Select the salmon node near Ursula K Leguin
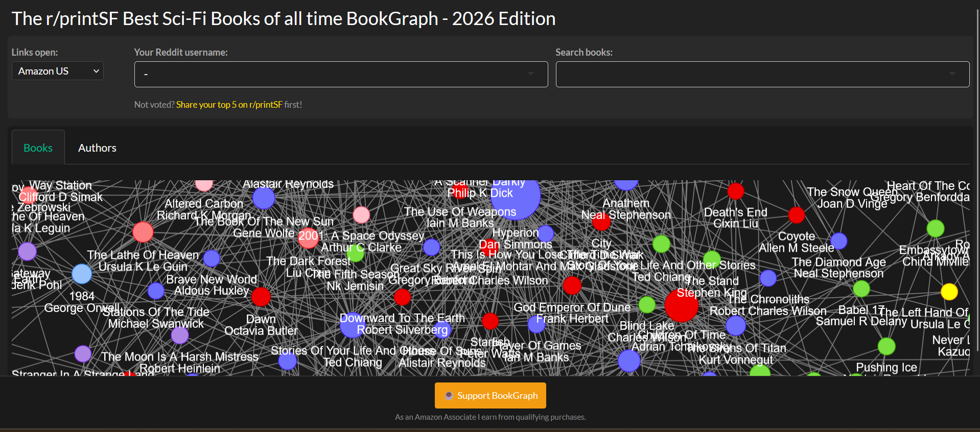The height and width of the screenshot is (432, 980). pyautogui.click(x=143, y=232)
